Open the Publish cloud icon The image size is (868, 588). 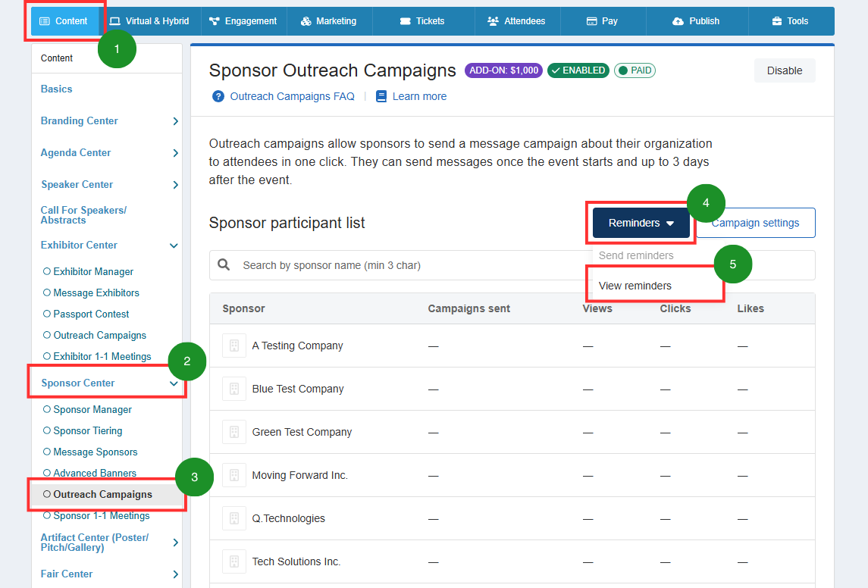[x=679, y=21]
